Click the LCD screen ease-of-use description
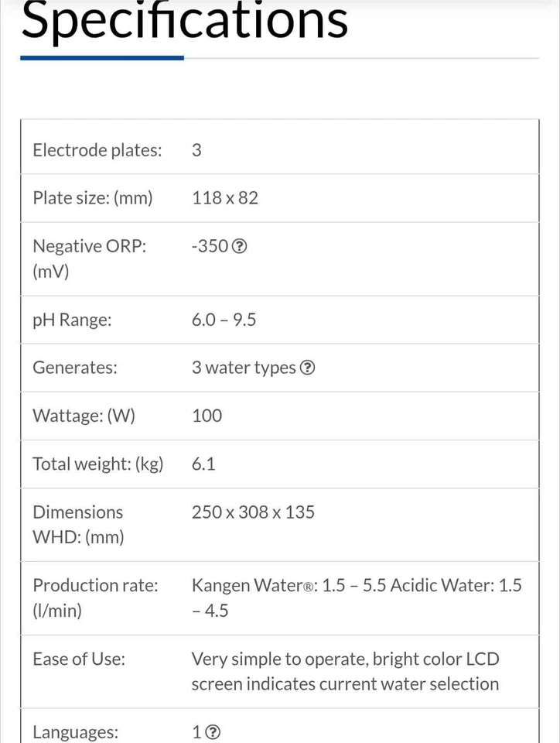This screenshot has width=560, height=743. [x=345, y=671]
